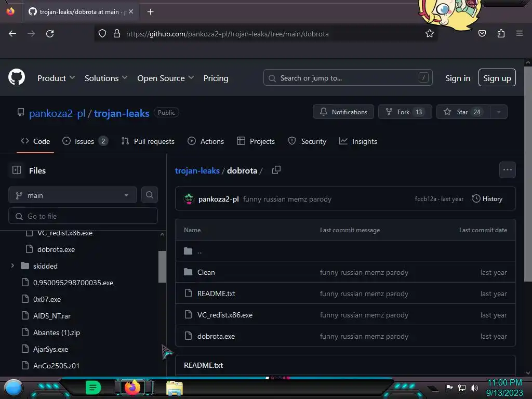The height and width of the screenshot is (399, 532).
Task: Fork the repository with Fork button
Action: [x=405, y=112]
